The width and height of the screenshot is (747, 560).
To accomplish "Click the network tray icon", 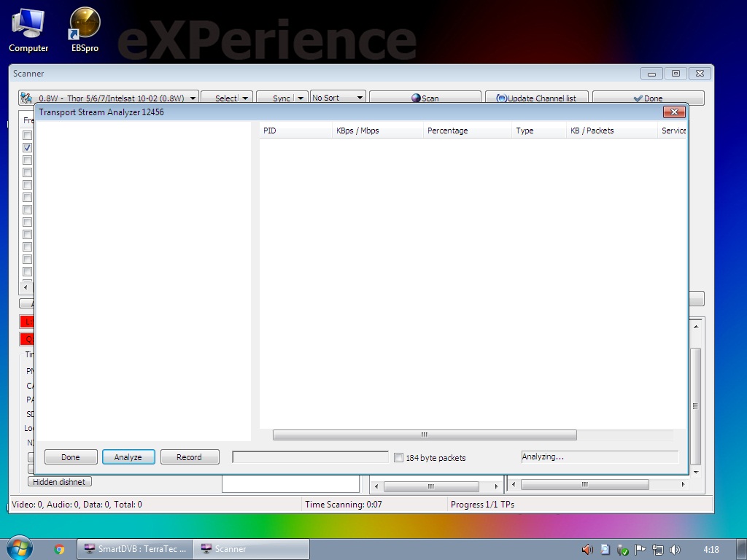I will pyautogui.click(x=657, y=550).
